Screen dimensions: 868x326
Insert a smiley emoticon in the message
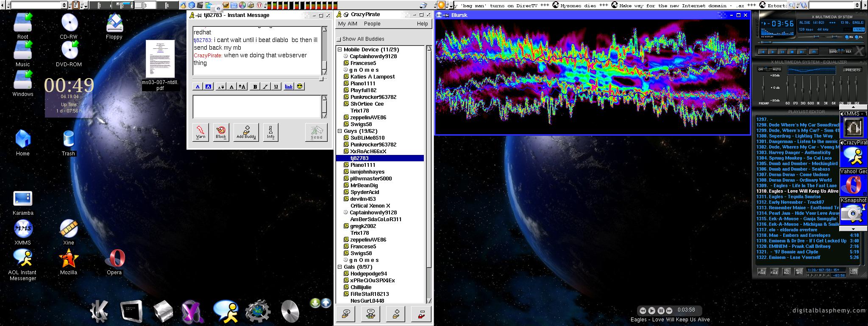[x=300, y=87]
